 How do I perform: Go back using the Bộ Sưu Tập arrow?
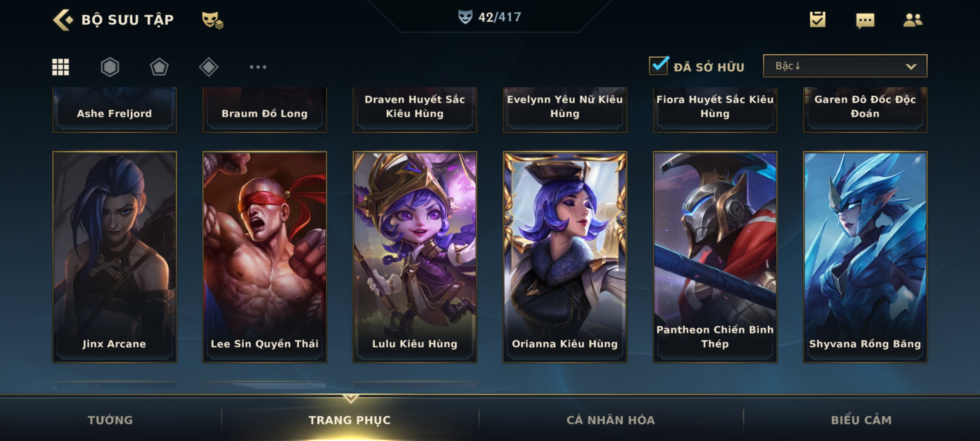63,20
